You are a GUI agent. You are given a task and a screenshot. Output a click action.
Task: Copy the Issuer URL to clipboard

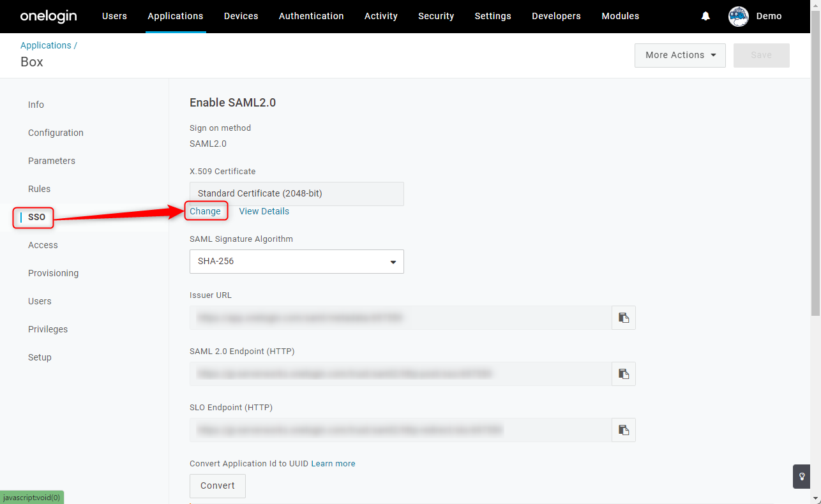coord(624,318)
